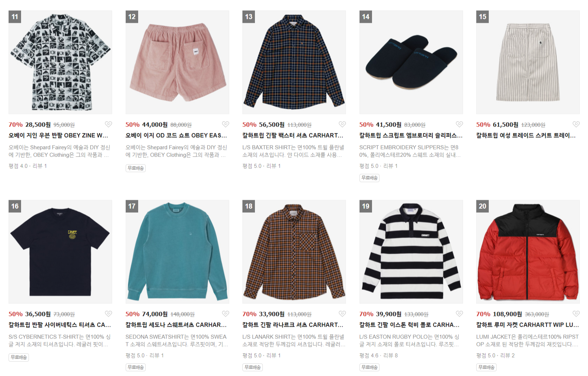
Task: Like the Carhartt Baxter plaid shirt
Action: 342,124
